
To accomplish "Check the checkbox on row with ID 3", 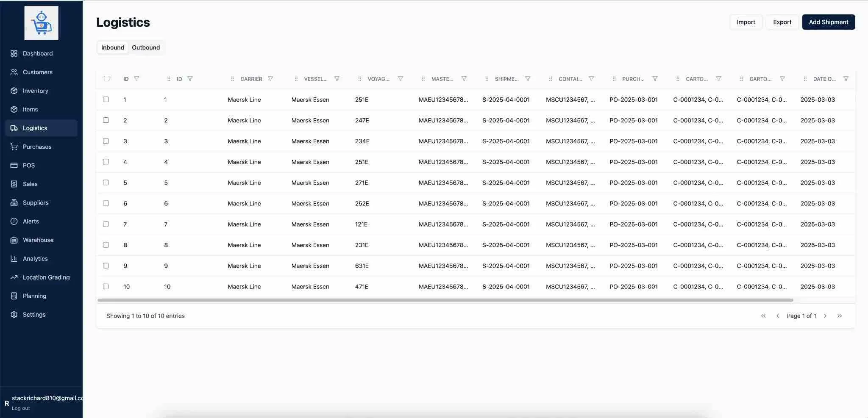I will (106, 141).
